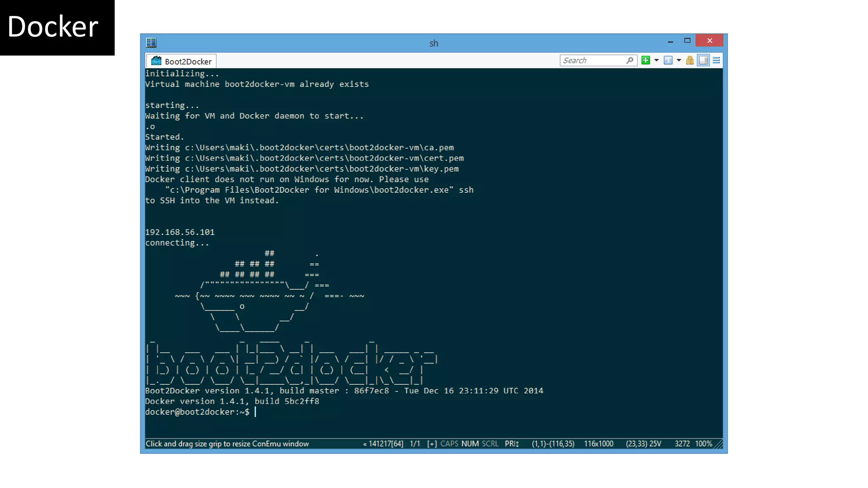This screenshot has width=868, height=488.
Task: Click 'to SSH into the VM instead.' line
Action: [212, 200]
